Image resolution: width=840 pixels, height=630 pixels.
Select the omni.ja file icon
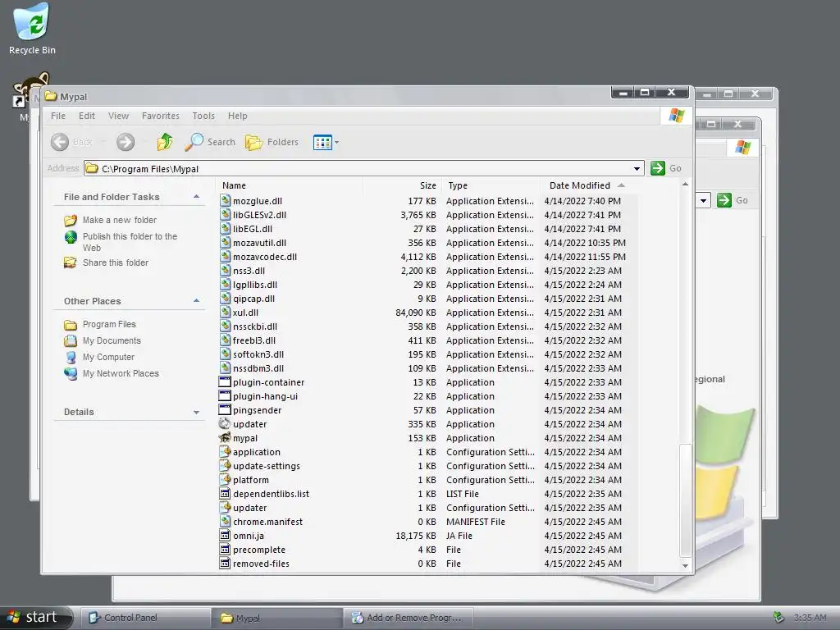pos(226,535)
